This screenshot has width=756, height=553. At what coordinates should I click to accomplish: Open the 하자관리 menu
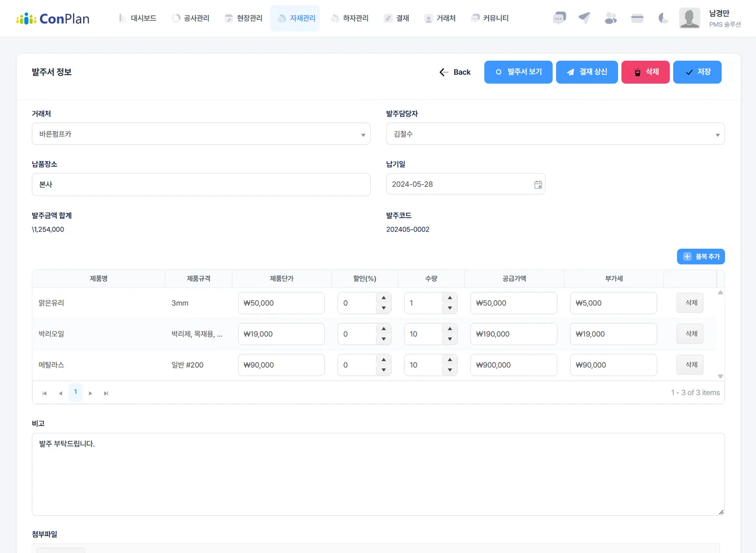point(350,18)
